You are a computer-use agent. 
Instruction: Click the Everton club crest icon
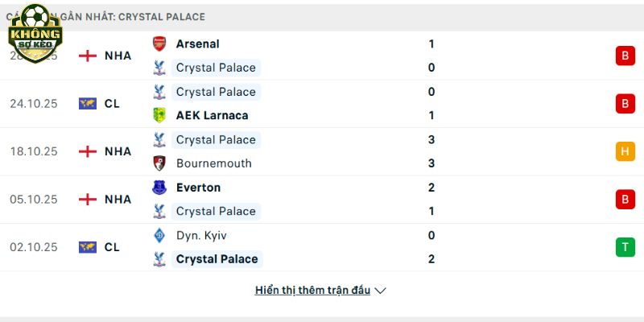pos(159,188)
